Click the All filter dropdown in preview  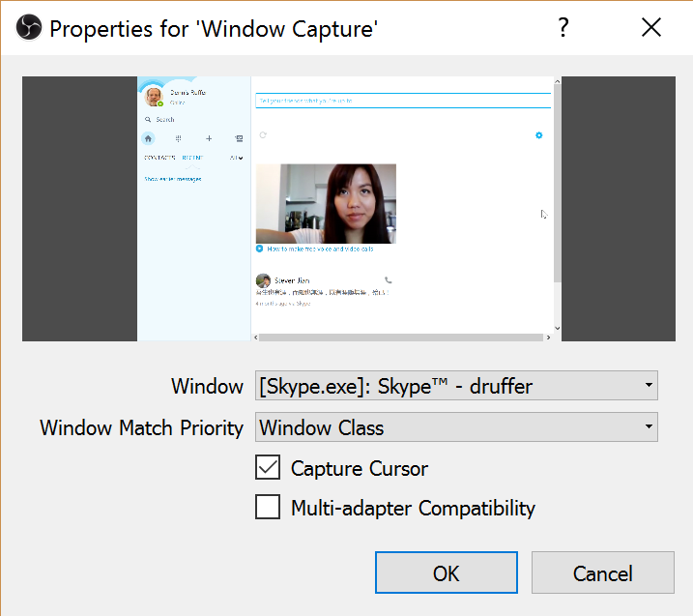(236, 158)
